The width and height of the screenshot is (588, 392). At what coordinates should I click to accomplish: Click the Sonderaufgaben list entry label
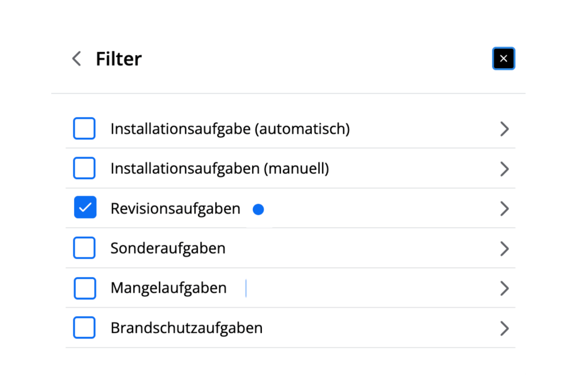168,249
